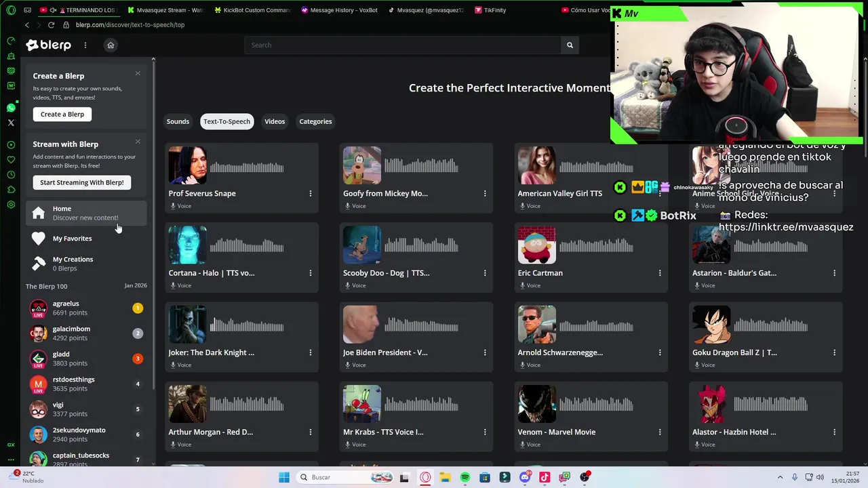Click the blerp.com address bar URL

(130, 24)
